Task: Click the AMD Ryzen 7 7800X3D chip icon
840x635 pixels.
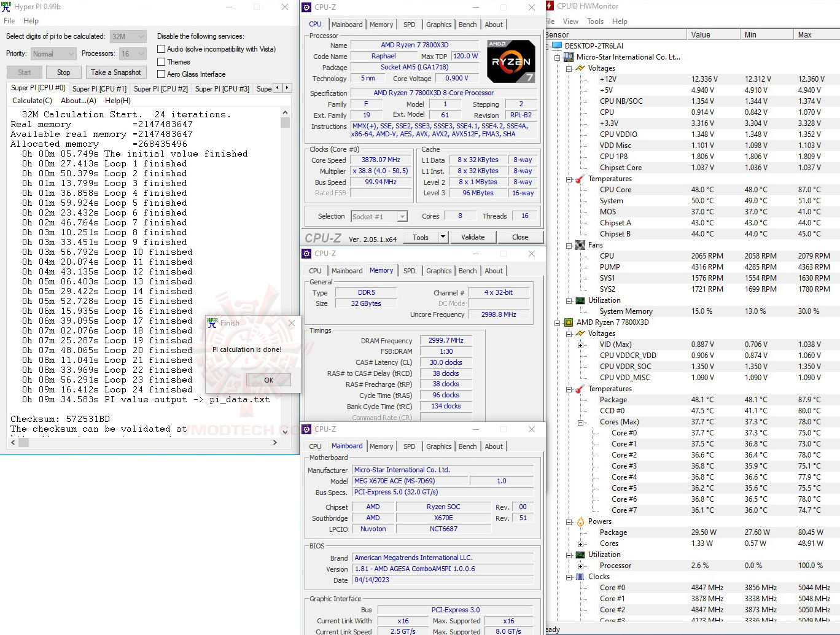Action: pos(569,322)
